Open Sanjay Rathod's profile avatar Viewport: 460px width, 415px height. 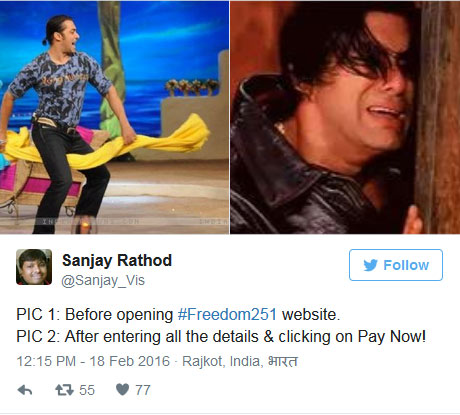[x=34, y=267]
